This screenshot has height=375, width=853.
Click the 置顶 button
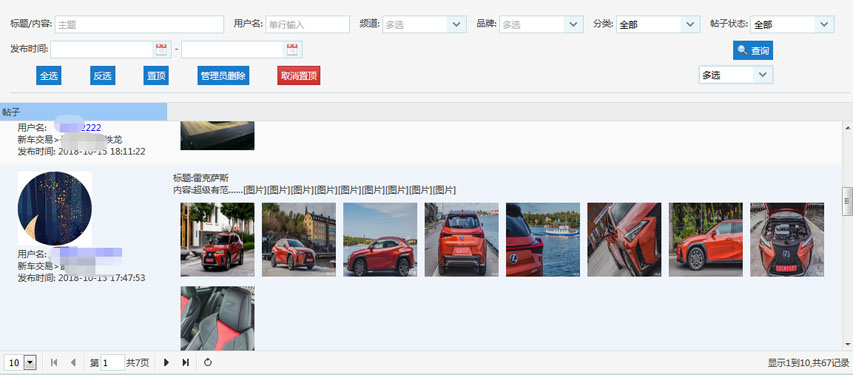156,76
